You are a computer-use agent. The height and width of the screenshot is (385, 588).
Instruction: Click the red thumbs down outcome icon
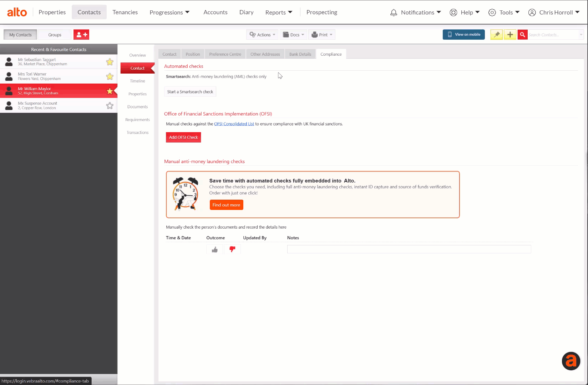(x=232, y=249)
